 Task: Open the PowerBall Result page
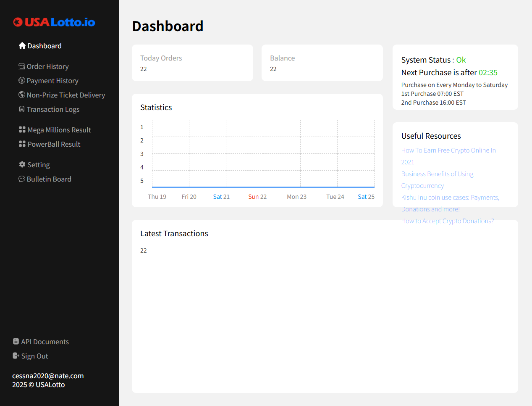[54, 144]
